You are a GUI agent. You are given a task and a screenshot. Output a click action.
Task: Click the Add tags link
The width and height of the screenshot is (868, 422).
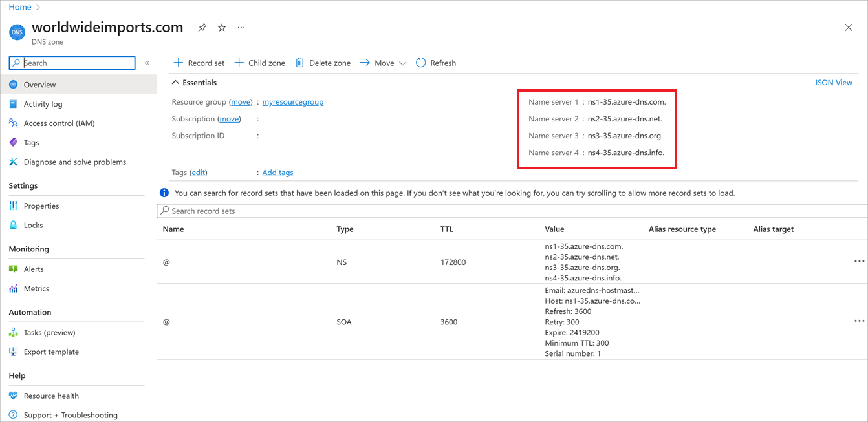(277, 173)
